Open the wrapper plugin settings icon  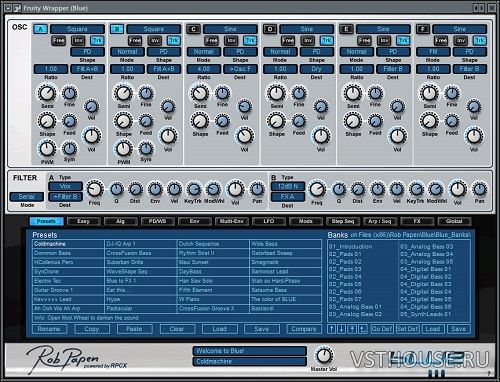(17, 7)
